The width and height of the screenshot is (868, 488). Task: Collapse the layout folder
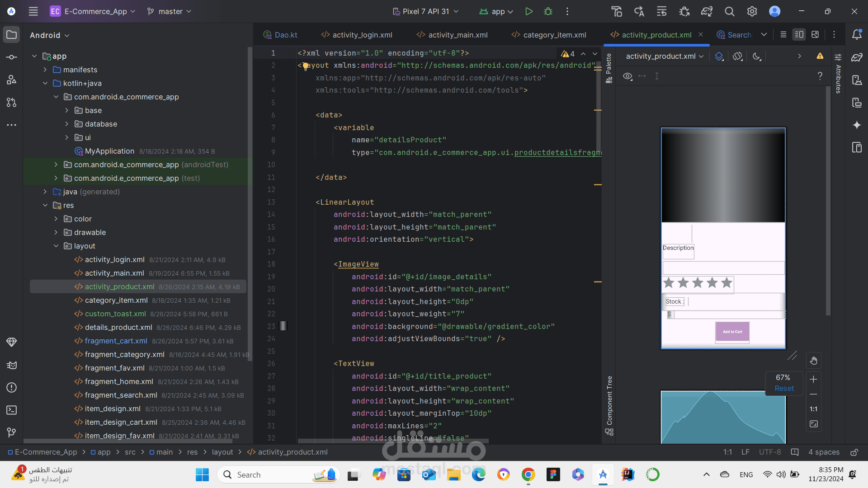(56, 246)
